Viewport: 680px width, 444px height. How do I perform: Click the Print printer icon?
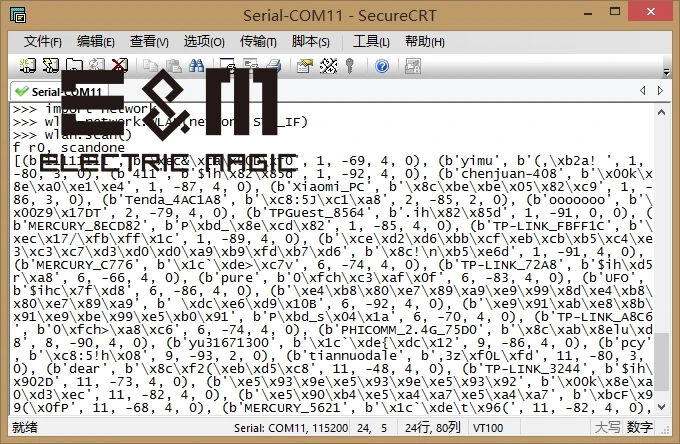pos(274,66)
